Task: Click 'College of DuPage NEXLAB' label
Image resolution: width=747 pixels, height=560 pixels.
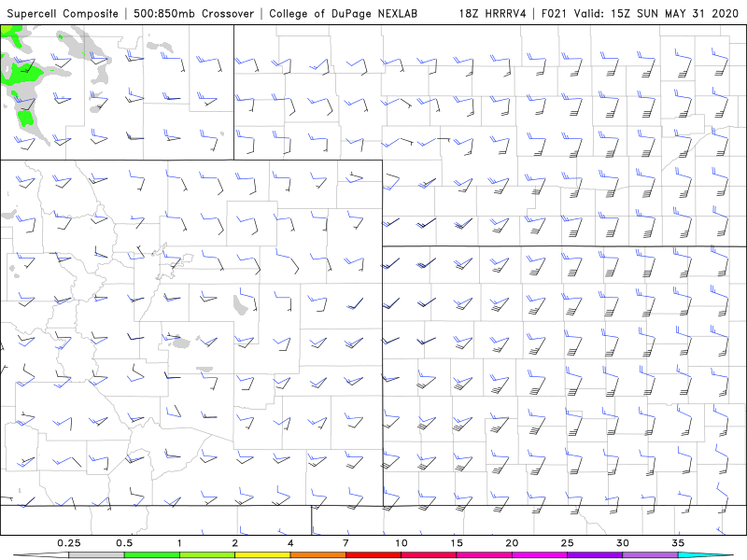Action: [343, 13]
